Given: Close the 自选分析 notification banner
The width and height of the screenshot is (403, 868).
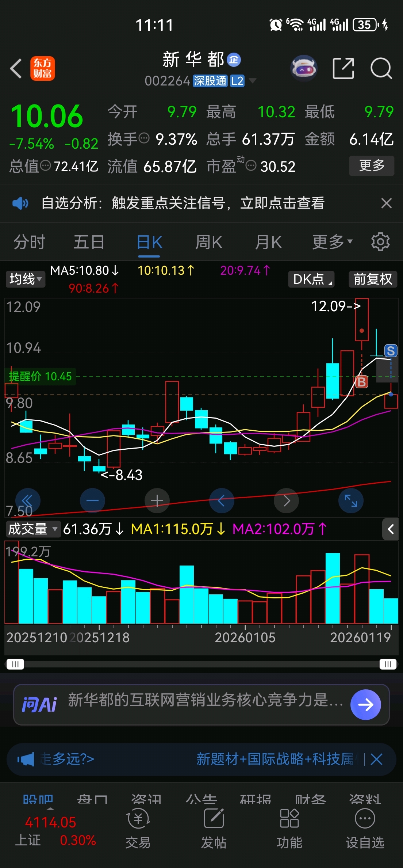Looking at the screenshot, I should pos(387,203).
